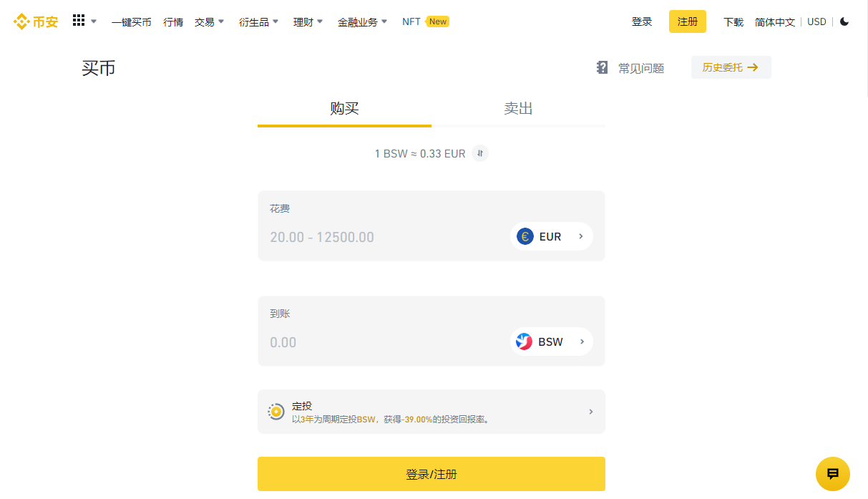The width and height of the screenshot is (868, 499).
Task: Change the USD currency setting
Action: pos(816,21)
